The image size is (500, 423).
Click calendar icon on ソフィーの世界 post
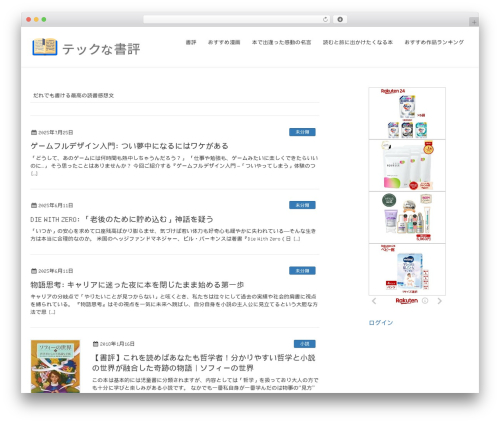(95, 344)
